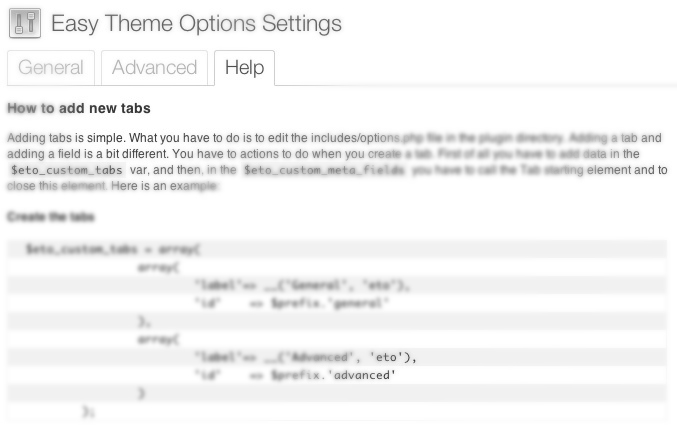Click the inline $eto_custom_tabs code snippet
The height and width of the screenshot is (430, 677).
tap(66, 171)
